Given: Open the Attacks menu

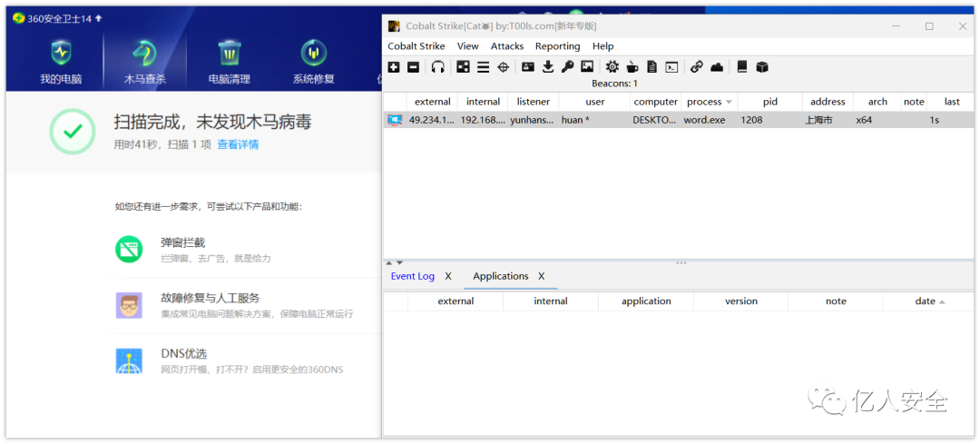Looking at the screenshot, I should [507, 46].
